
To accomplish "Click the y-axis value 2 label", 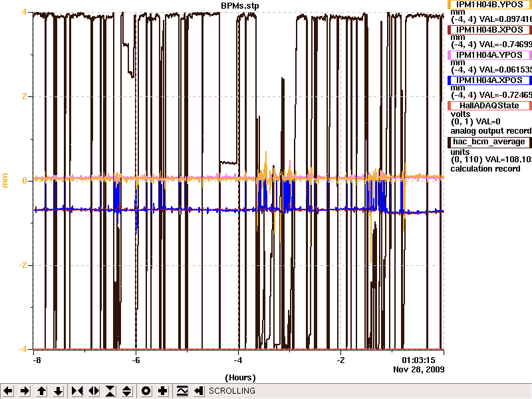I will coord(25,96).
